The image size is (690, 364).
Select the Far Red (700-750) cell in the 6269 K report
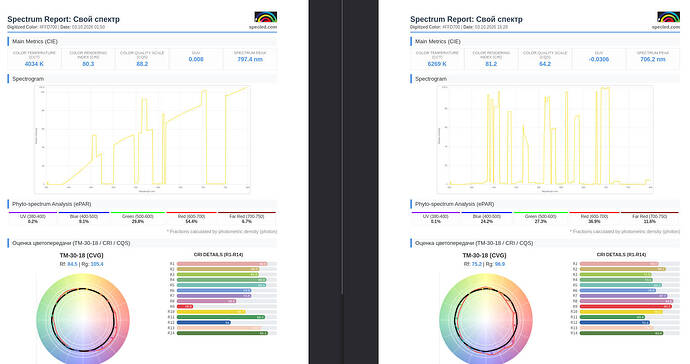point(650,218)
